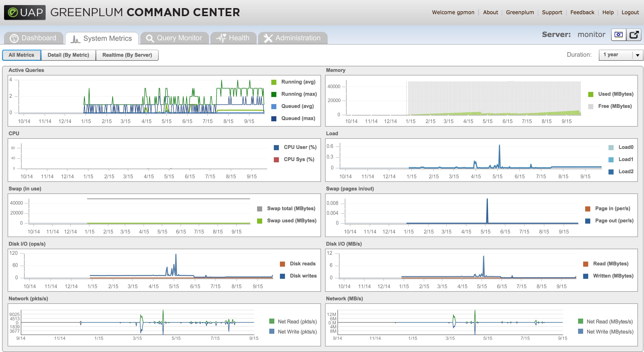Click the Welcome gpmon text
This screenshot has height=352, width=644.
pyautogui.click(x=453, y=12)
